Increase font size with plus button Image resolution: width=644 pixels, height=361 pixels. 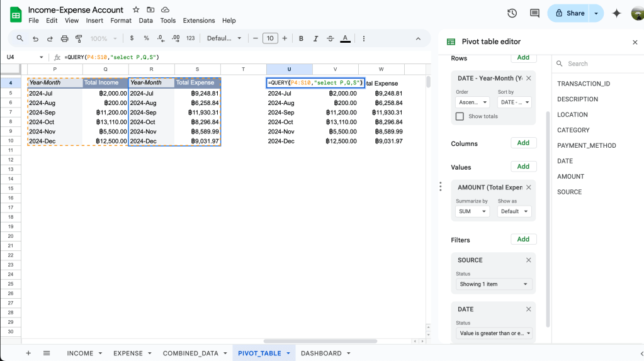coord(285,38)
